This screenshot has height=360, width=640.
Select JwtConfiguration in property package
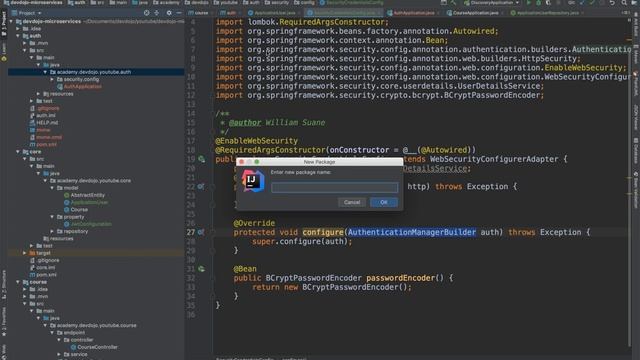[x=91, y=224]
